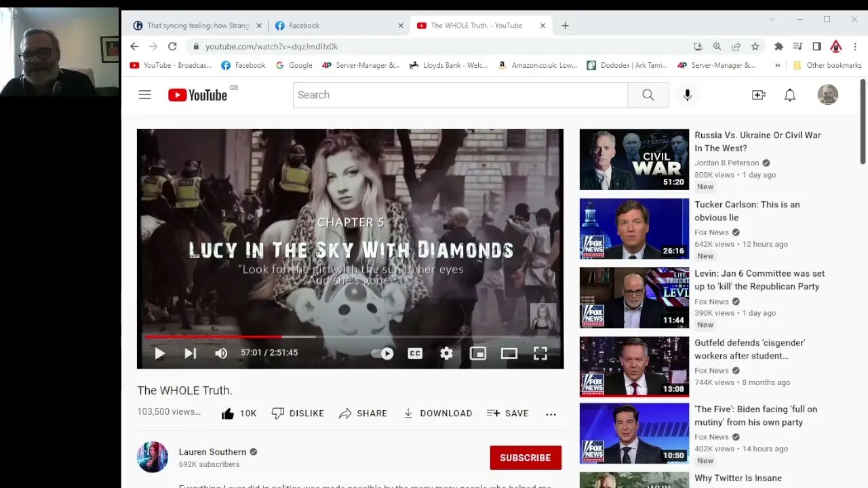Open 'The Five' Biden mutiny video thumbnail
This screenshot has width=868, height=488.
point(634,433)
